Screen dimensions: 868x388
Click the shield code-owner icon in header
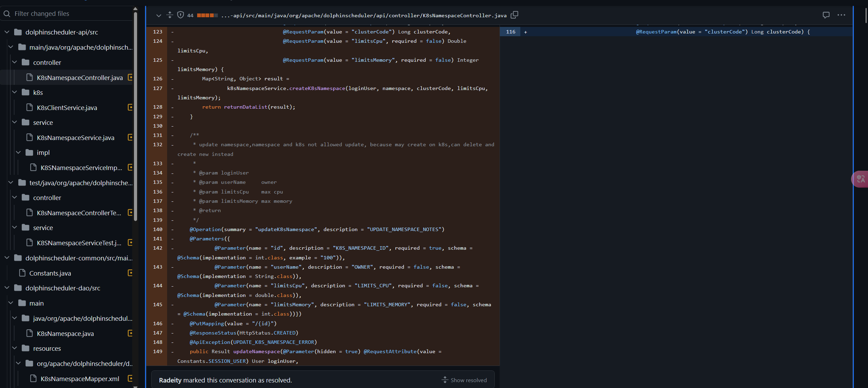[x=180, y=15]
